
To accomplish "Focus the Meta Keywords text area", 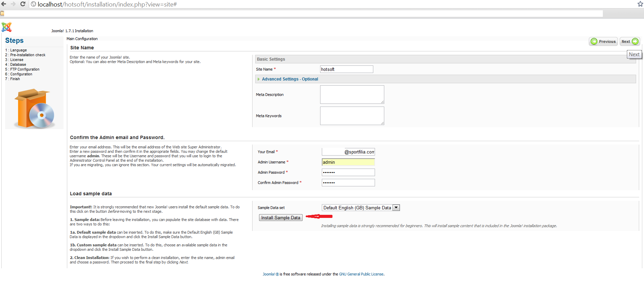I will pos(352,116).
